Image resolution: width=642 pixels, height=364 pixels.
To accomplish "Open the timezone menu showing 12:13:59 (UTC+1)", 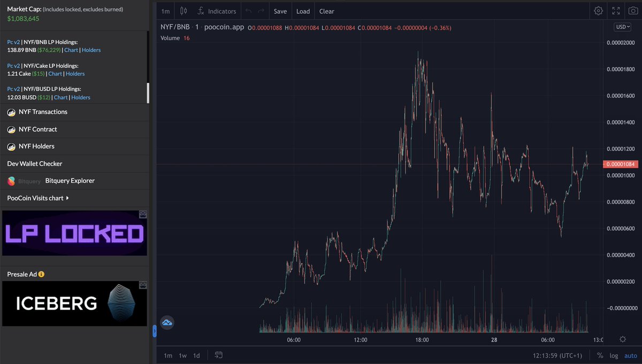I will tap(559, 355).
